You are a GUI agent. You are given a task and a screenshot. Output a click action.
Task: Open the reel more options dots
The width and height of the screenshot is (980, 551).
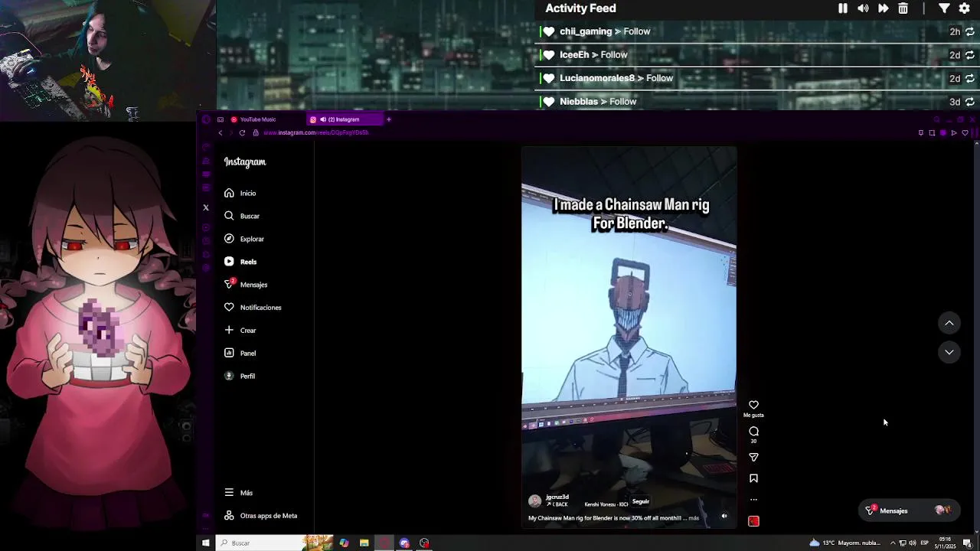[753, 500]
